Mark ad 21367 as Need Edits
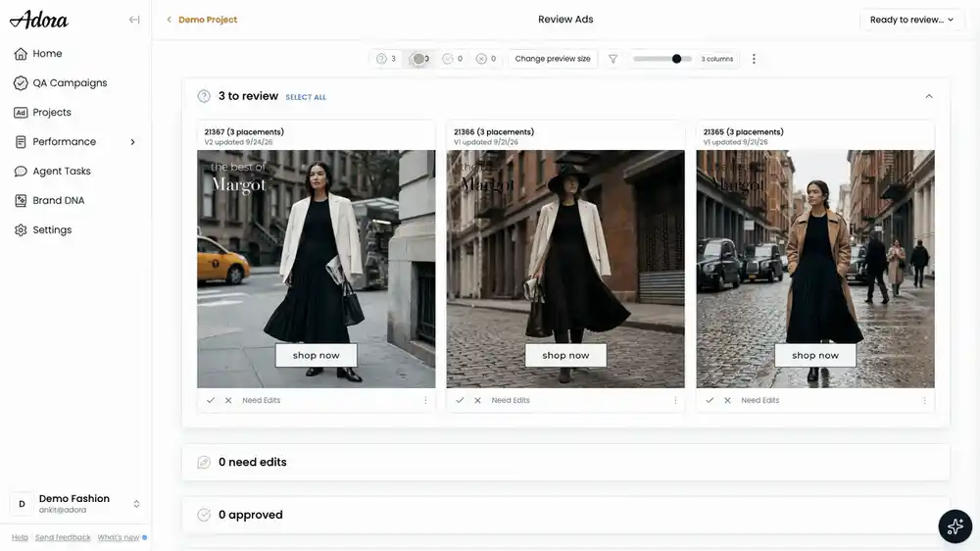Screen dimensions: 980x551 (262, 400)
